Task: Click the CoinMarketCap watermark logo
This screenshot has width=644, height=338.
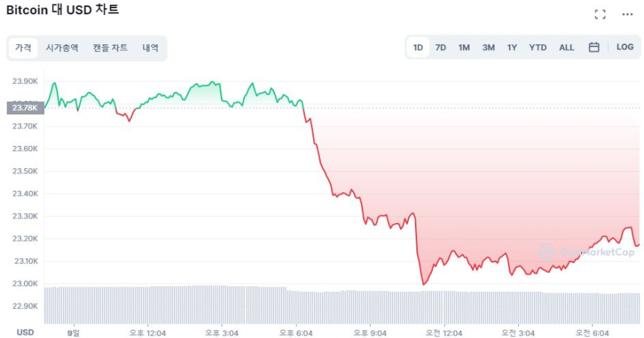Action: point(586,252)
